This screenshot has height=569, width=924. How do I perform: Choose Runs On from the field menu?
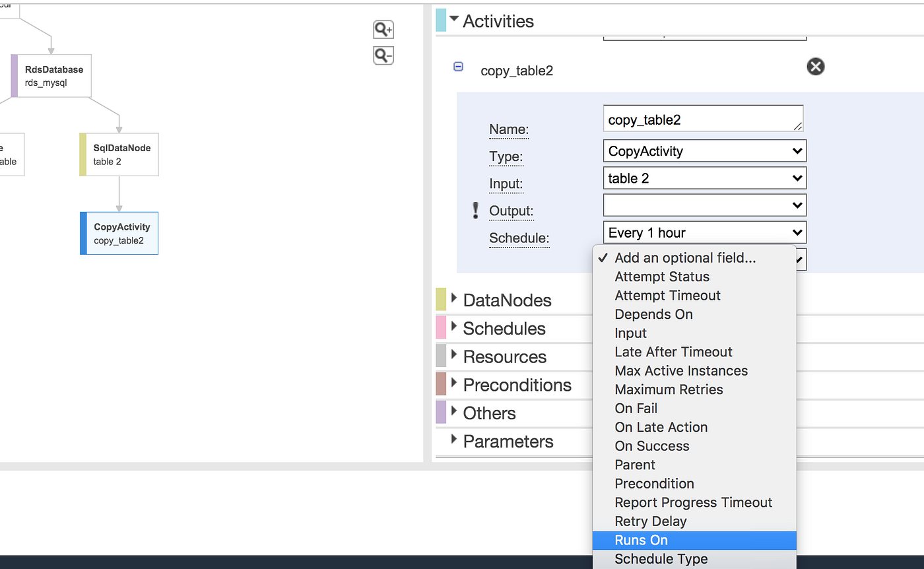(x=641, y=540)
